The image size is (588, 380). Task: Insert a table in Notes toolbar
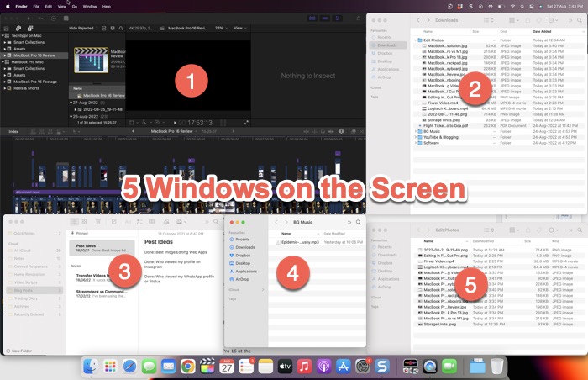(x=152, y=222)
